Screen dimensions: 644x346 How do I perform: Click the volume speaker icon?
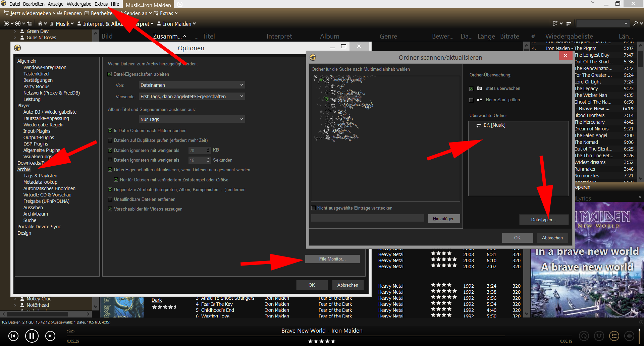click(629, 336)
